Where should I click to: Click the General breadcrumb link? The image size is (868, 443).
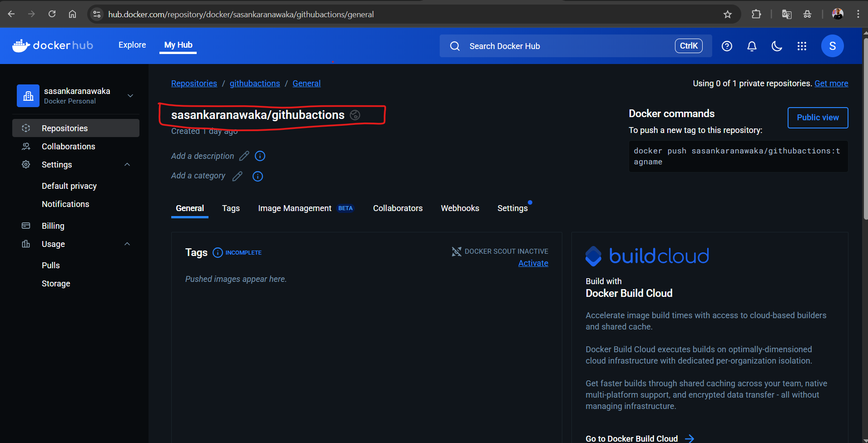(307, 84)
